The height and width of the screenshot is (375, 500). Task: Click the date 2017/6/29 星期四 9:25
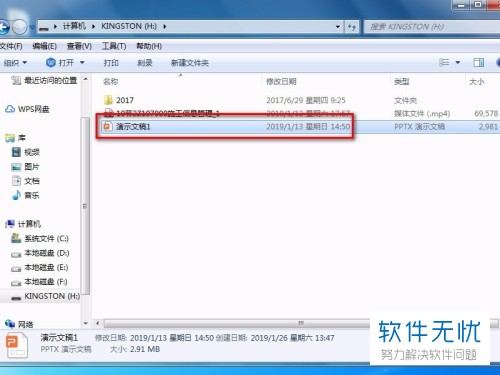306,100
